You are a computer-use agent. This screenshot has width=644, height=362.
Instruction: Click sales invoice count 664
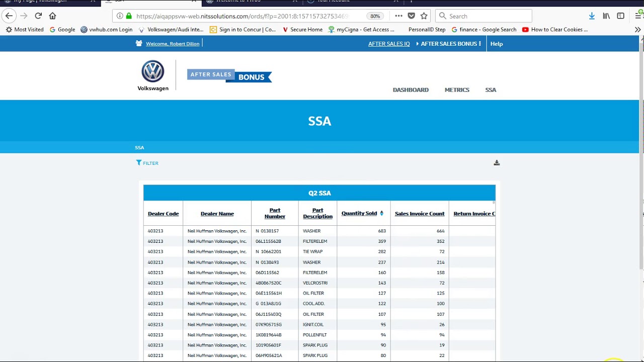441,231
